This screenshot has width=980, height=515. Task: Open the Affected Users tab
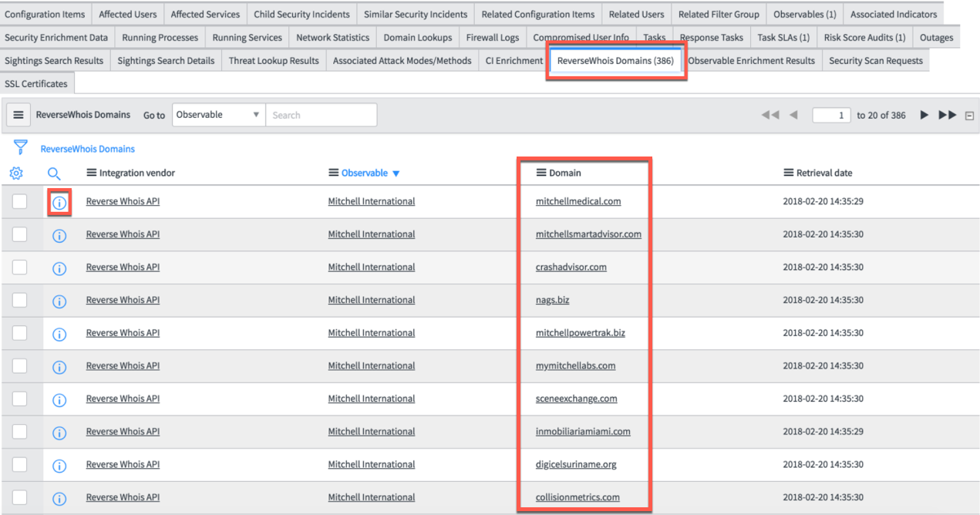pos(127,14)
